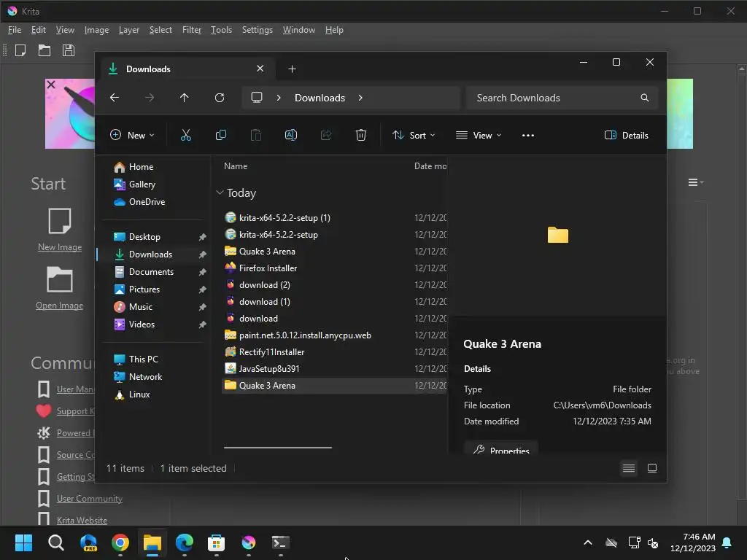Select Linux in the navigation pane
The image size is (747, 560).
click(x=139, y=394)
